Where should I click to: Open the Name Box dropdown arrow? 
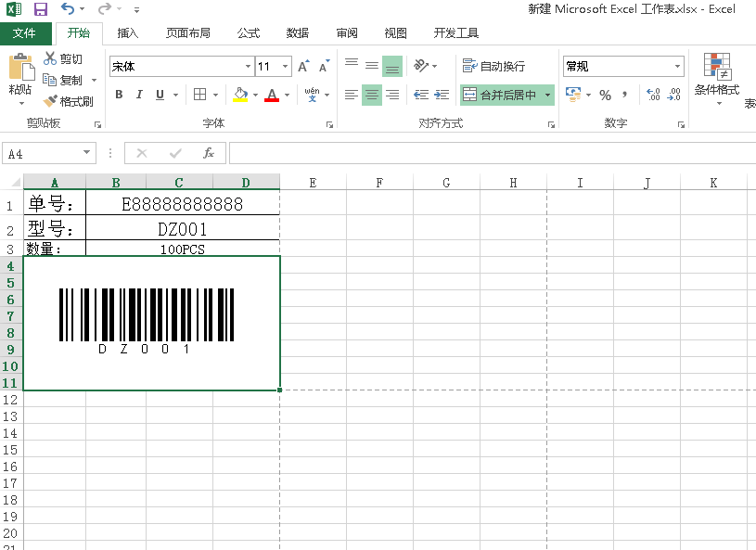(87, 153)
